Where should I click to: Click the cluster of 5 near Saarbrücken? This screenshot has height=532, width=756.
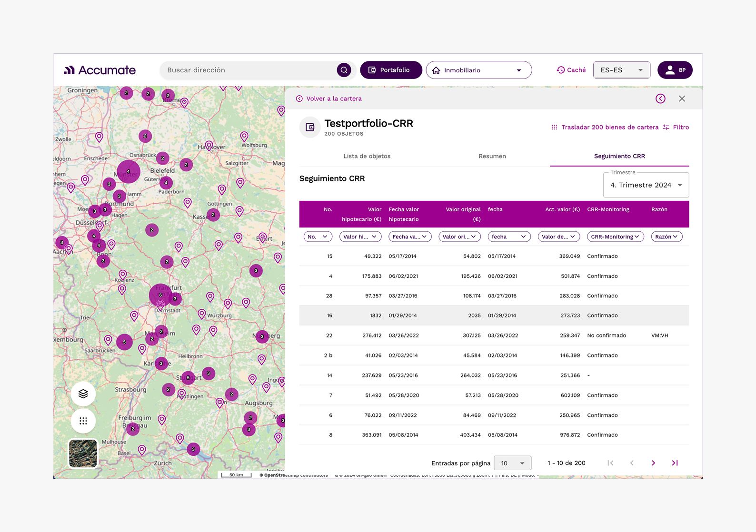click(x=124, y=342)
